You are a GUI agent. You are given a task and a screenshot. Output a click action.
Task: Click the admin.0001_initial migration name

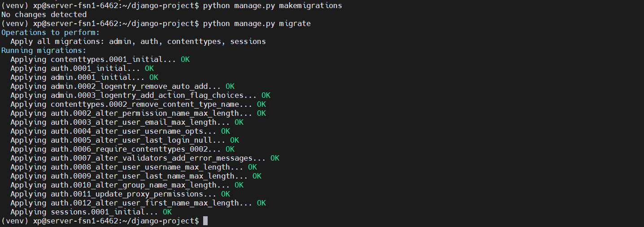[95, 77]
